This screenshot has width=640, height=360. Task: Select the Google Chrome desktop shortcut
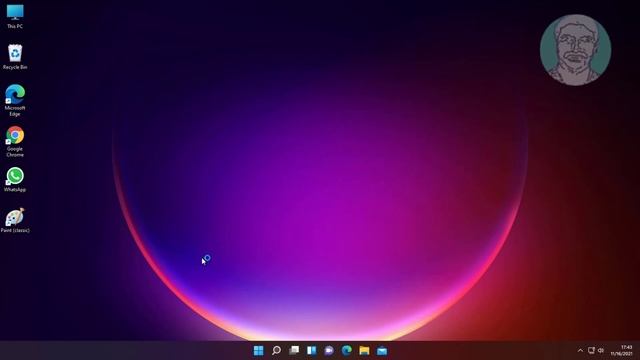coord(15,142)
